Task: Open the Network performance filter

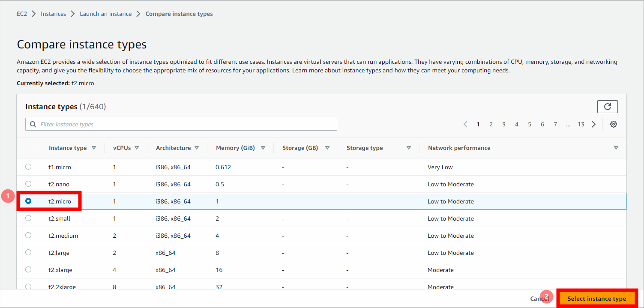Action: [616, 147]
